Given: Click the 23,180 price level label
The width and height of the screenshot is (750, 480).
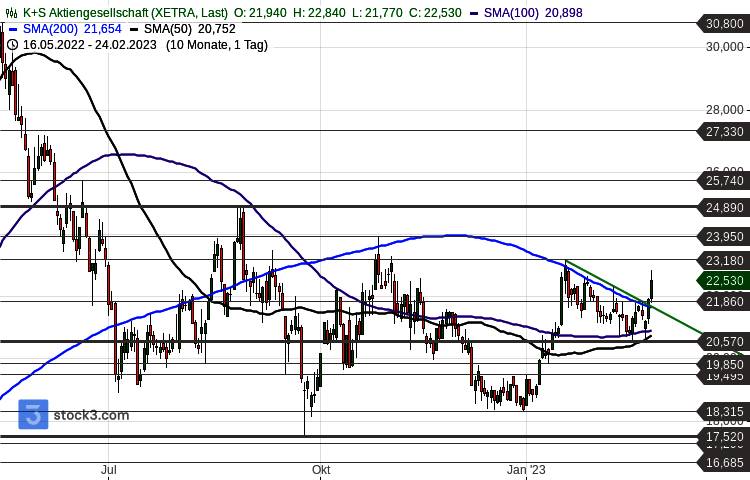Looking at the screenshot, I should [724, 261].
